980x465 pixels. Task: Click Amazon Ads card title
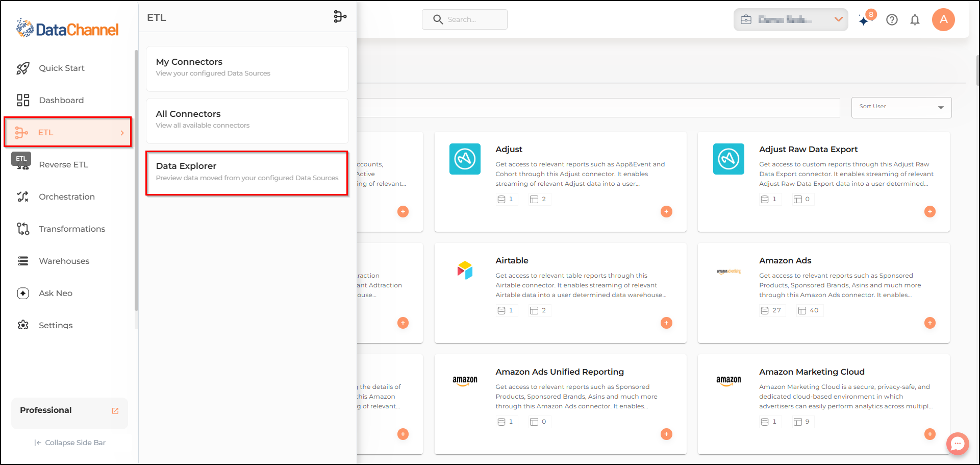click(785, 260)
